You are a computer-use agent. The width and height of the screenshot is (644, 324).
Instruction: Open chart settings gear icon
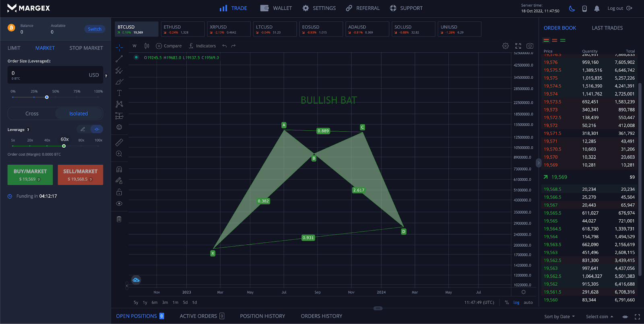point(506,46)
